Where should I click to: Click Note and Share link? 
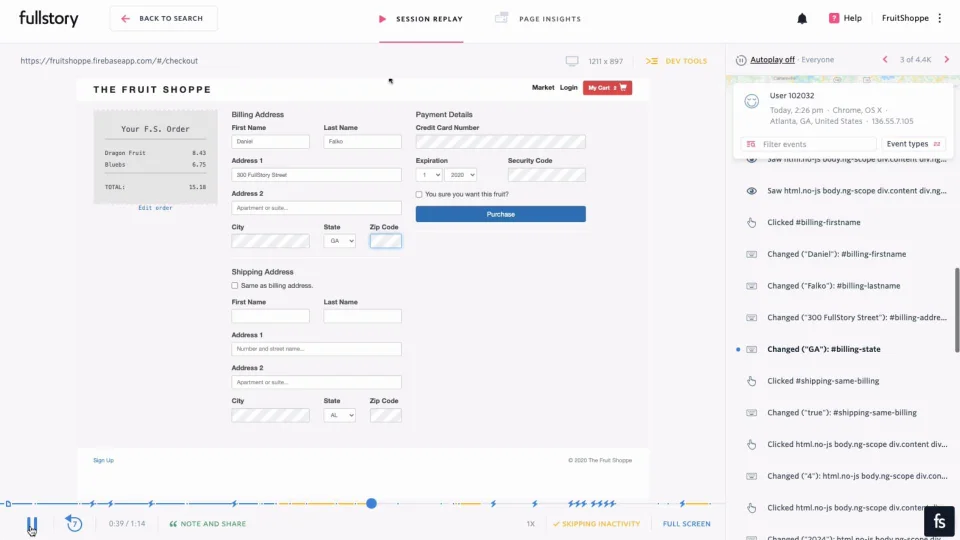pos(207,524)
